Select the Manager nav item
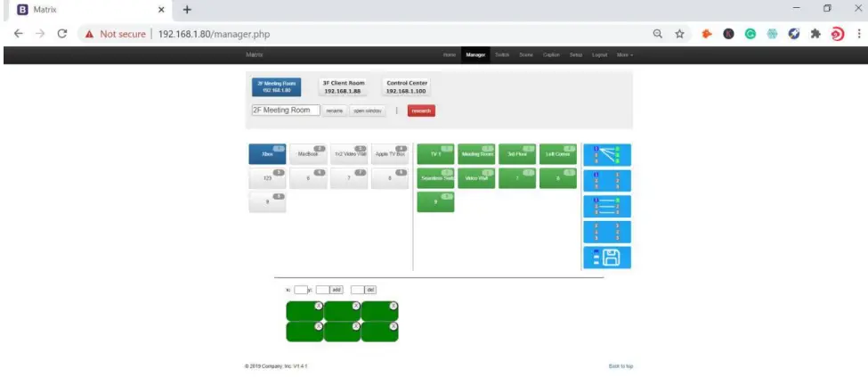 click(475, 55)
